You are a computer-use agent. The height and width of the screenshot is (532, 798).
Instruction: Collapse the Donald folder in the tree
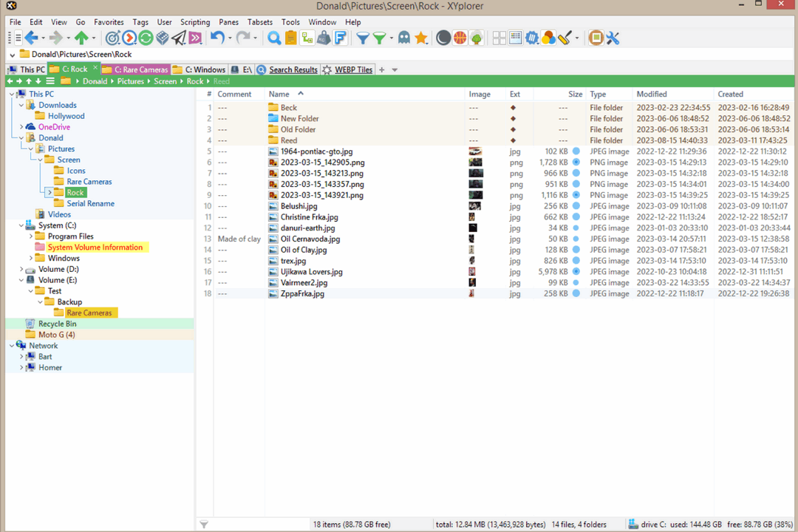[20, 137]
